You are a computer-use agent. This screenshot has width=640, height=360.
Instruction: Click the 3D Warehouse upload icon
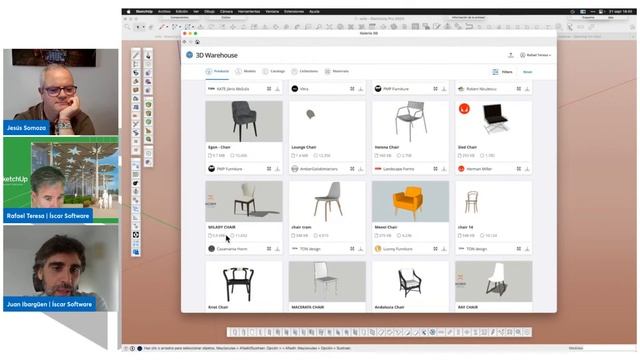[511, 55]
